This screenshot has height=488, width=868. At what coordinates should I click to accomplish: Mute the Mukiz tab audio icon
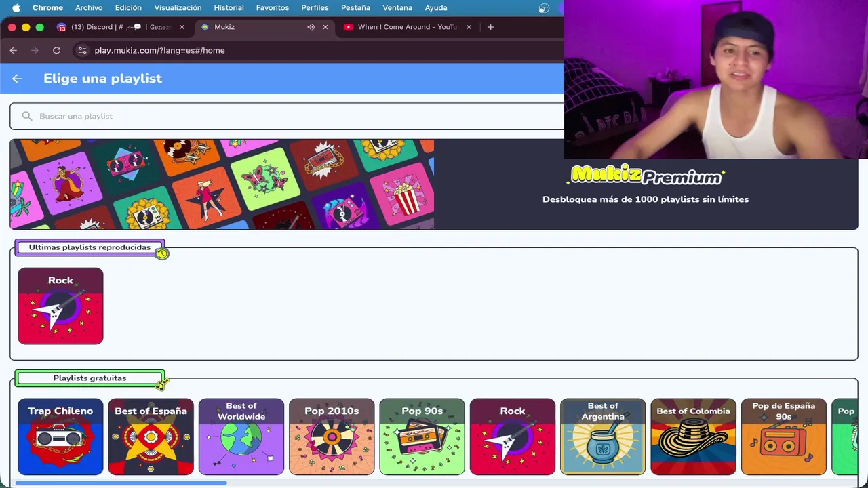tap(311, 27)
